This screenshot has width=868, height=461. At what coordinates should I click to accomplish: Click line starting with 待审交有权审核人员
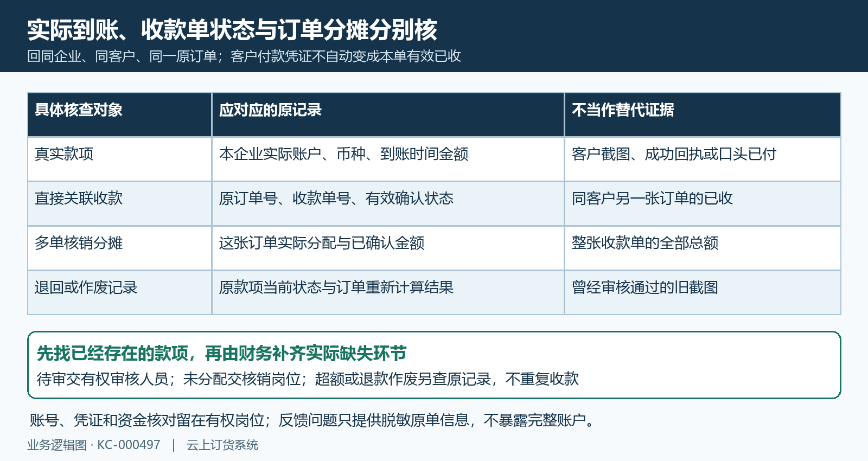tap(308, 379)
